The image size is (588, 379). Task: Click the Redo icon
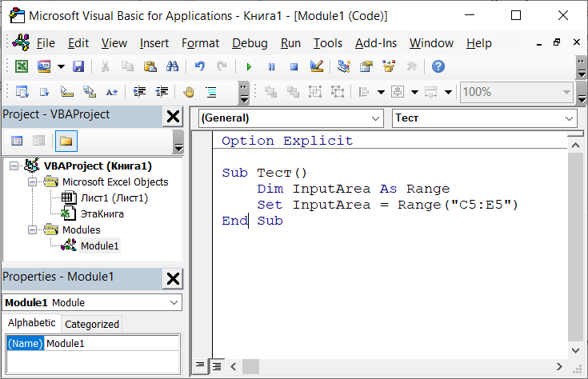(222, 66)
